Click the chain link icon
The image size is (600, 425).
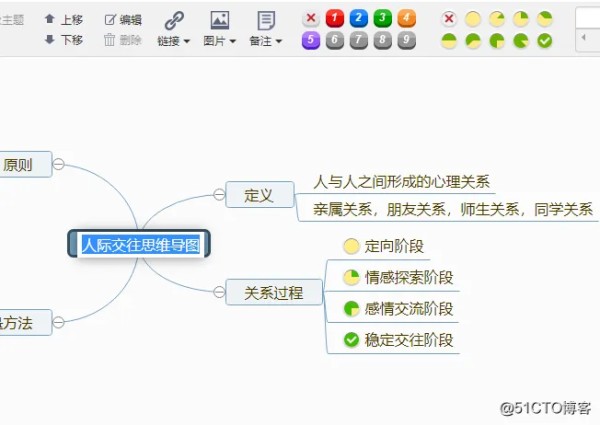[x=174, y=20]
